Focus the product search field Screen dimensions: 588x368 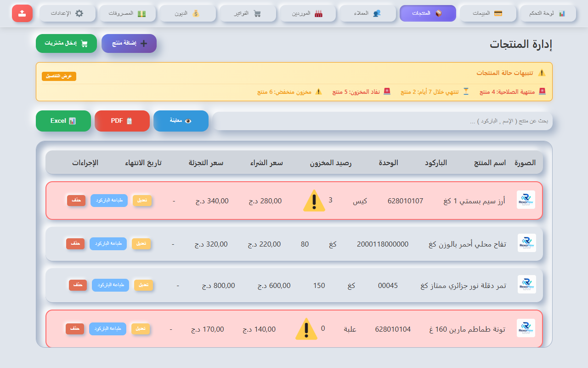(x=382, y=121)
